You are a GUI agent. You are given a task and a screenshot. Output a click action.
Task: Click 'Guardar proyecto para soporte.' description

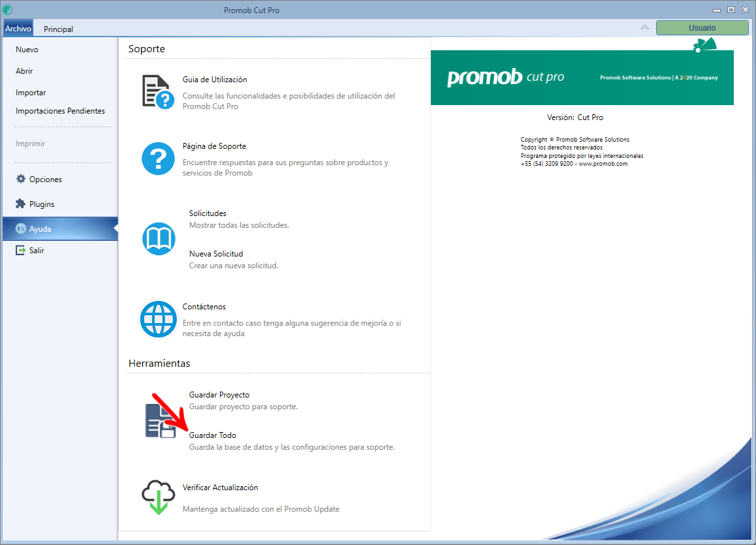[x=244, y=407]
